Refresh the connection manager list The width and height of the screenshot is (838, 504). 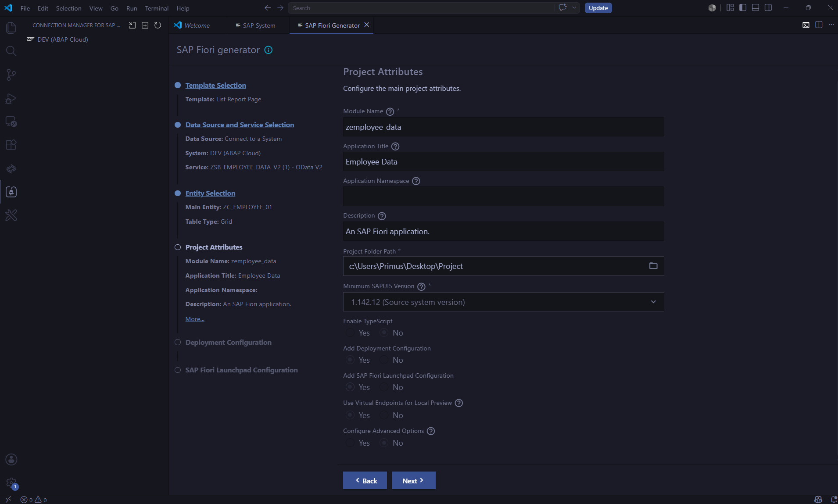coord(158,25)
